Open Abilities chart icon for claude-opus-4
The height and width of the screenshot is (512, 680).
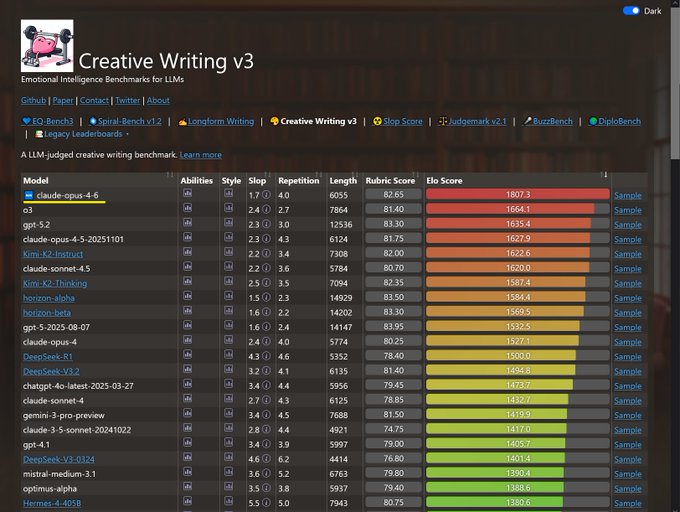(x=187, y=340)
